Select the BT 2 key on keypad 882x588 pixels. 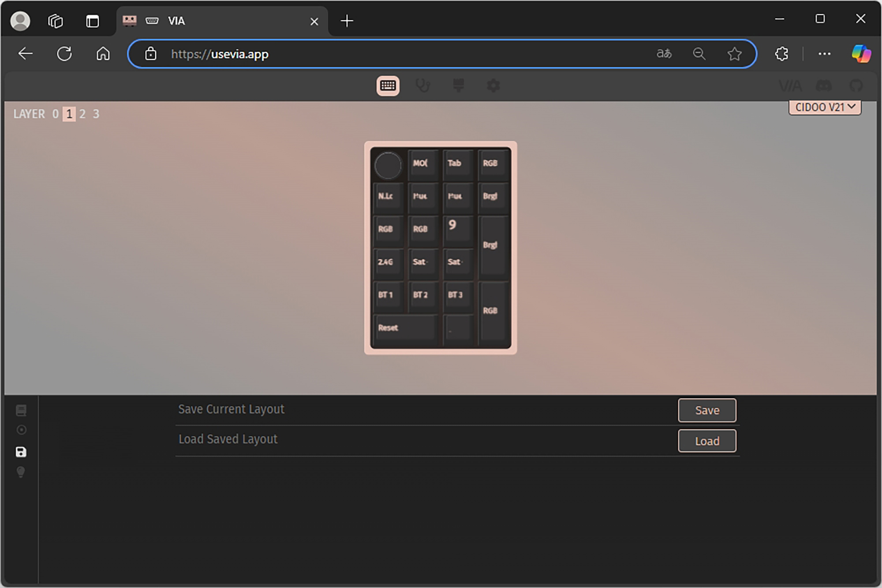pos(421,295)
